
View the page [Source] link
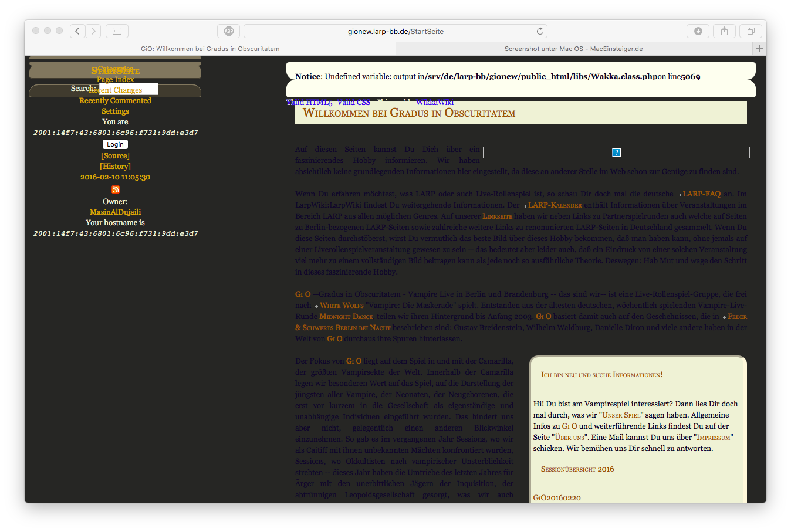[x=115, y=156]
